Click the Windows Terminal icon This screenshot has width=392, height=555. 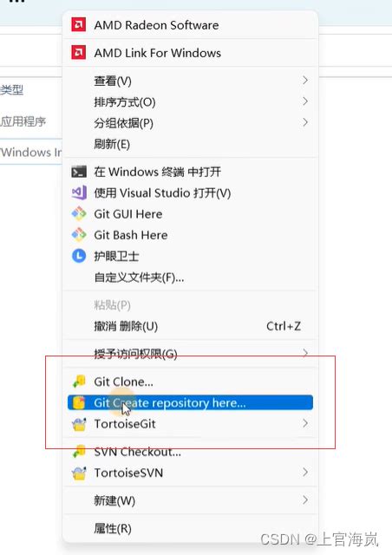(79, 172)
